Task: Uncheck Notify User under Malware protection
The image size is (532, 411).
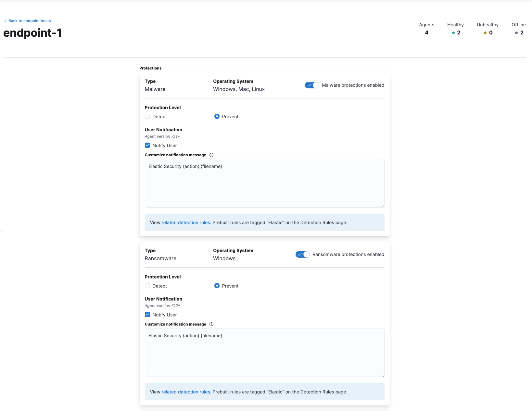Action: 147,145
